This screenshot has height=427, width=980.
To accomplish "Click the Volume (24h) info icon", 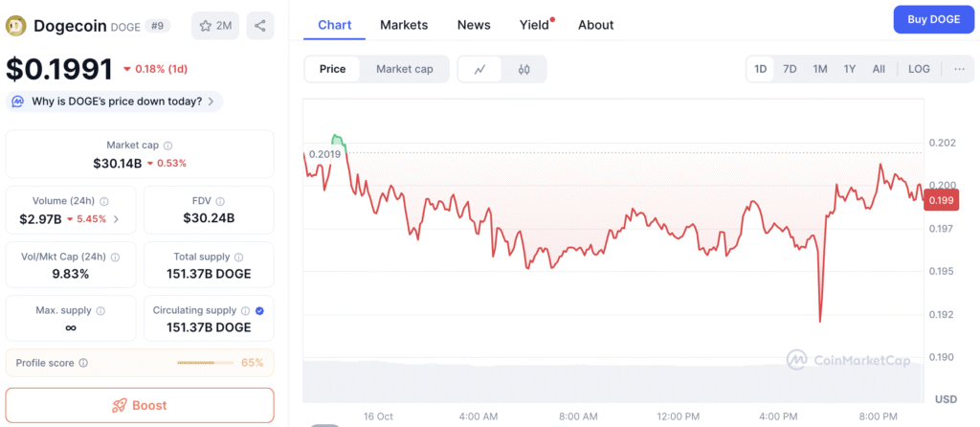I will click(x=104, y=201).
